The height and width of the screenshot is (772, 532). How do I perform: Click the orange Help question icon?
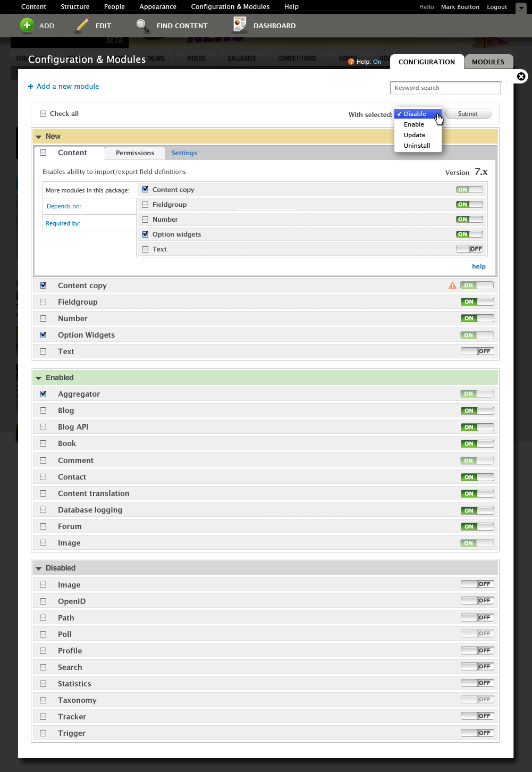[351, 62]
